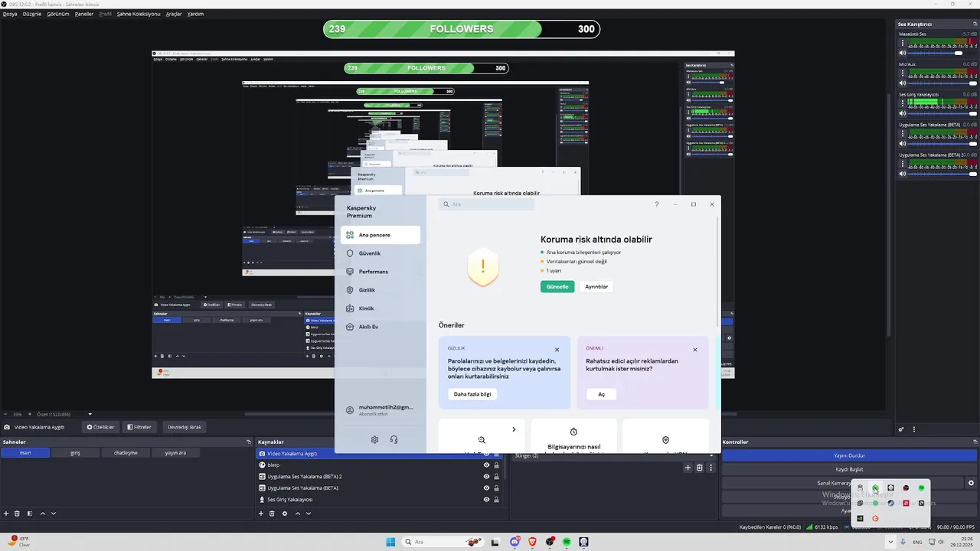Hide Uygulama Ses Yakalama (BETA) 2 source

click(x=486, y=476)
